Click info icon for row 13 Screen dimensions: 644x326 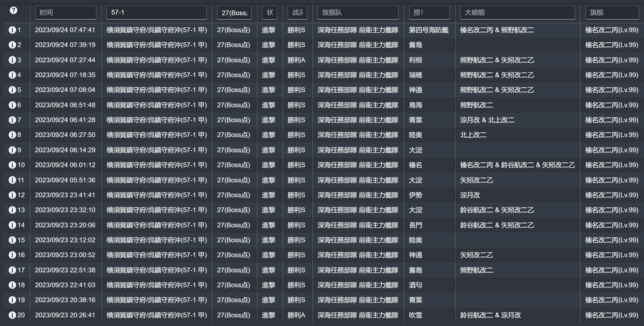click(x=12, y=210)
